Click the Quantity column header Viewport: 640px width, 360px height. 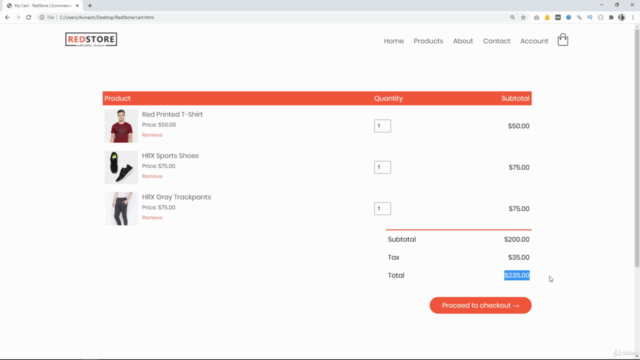click(389, 98)
